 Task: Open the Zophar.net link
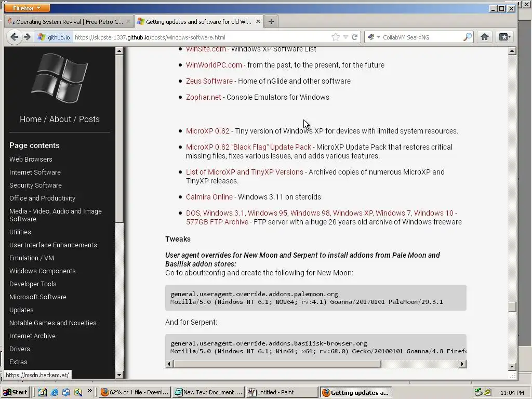click(x=203, y=97)
